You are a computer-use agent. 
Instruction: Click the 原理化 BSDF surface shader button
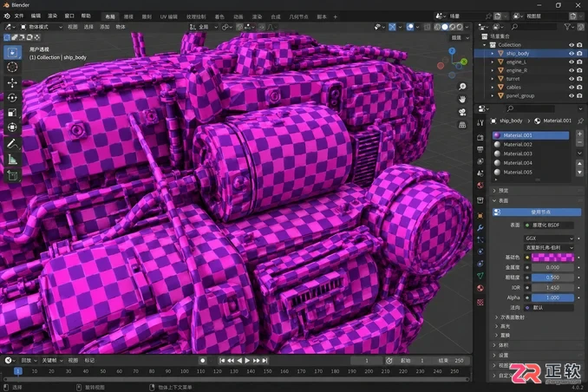(x=549, y=225)
